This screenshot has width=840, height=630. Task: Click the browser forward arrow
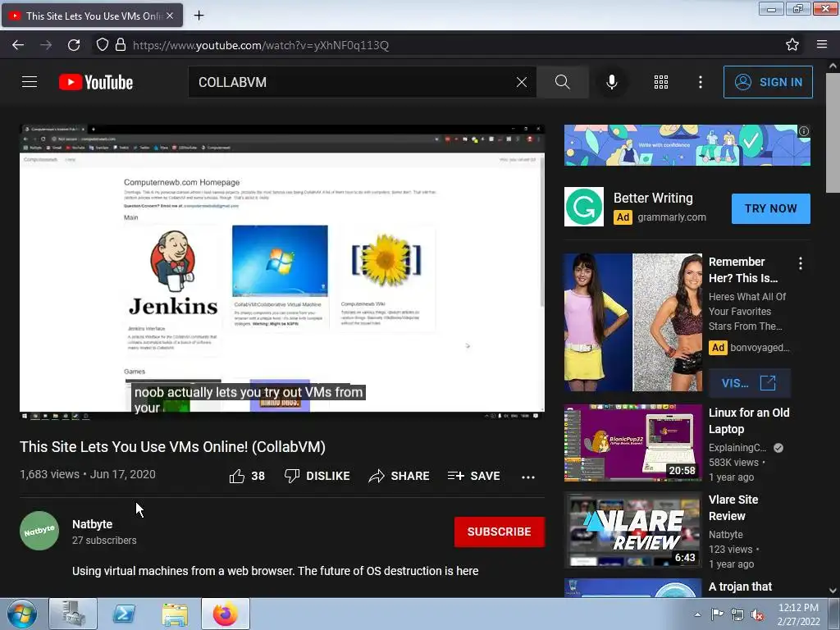(46, 45)
